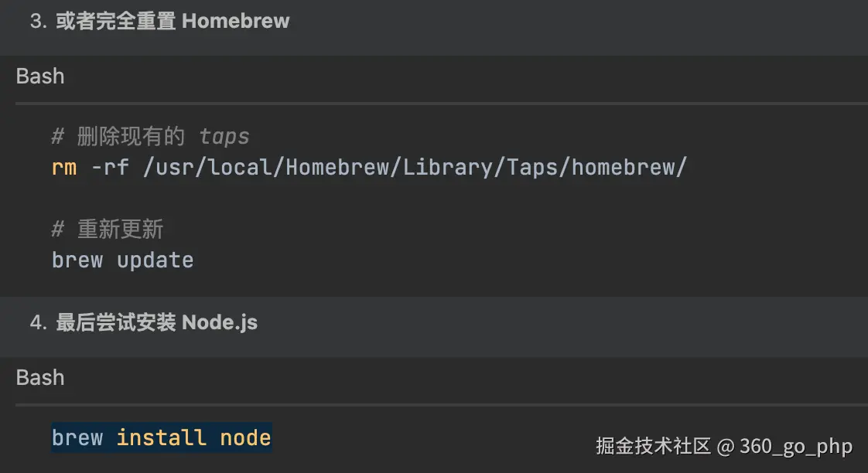Click the path /usr/local/Homebrew/Library/Taps/homebrew/
This screenshot has width=868, height=473.
(415, 167)
